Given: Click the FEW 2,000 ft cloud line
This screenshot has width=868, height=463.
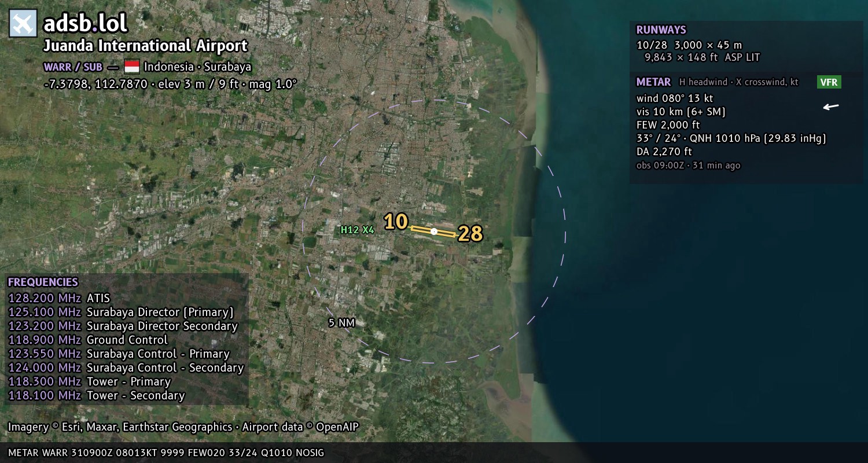Looking at the screenshot, I should pyautogui.click(x=668, y=125).
